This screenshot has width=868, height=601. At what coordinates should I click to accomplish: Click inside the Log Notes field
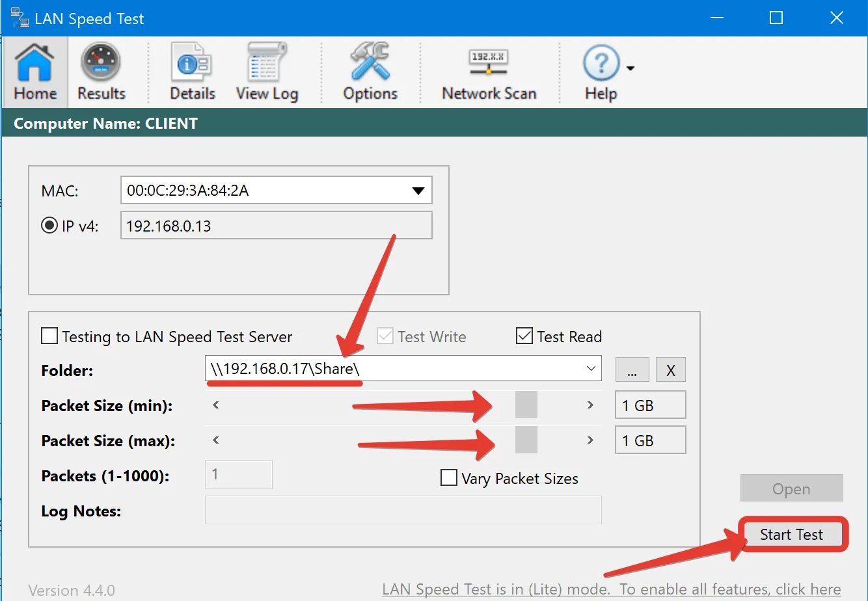click(403, 511)
